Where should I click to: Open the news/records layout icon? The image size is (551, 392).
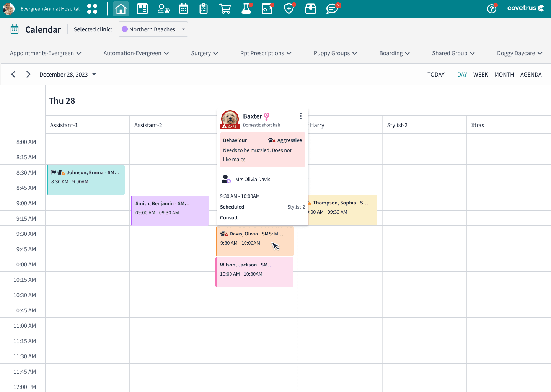tap(142, 9)
